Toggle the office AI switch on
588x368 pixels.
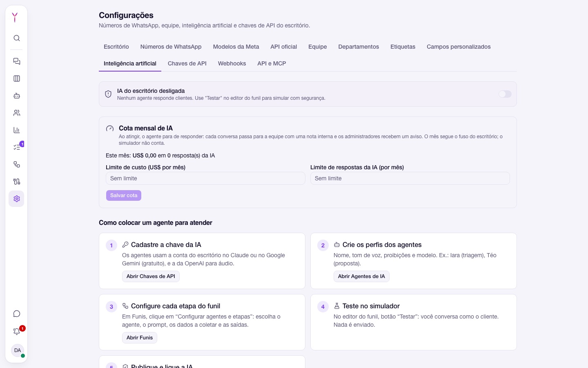click(505, 94)
